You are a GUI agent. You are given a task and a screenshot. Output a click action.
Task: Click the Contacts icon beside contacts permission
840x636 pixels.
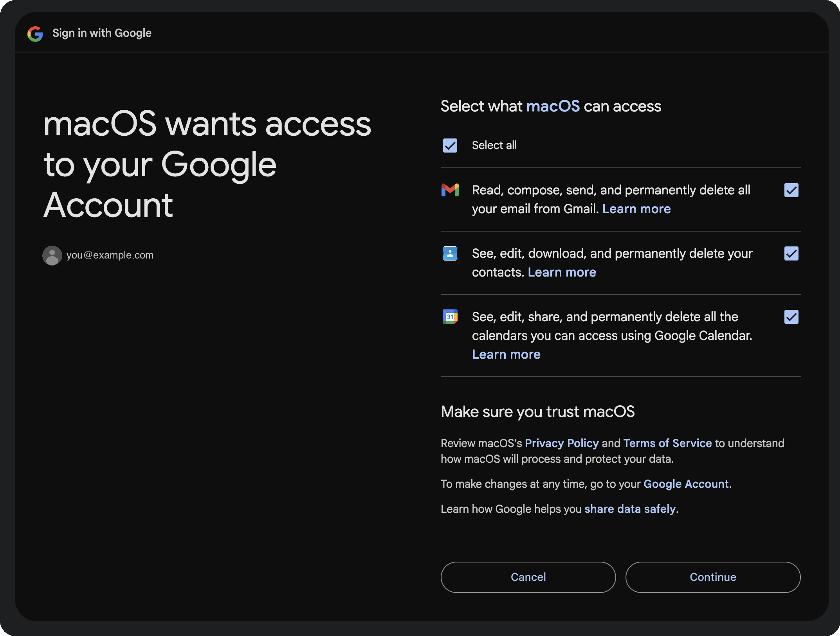coord(450,253)
